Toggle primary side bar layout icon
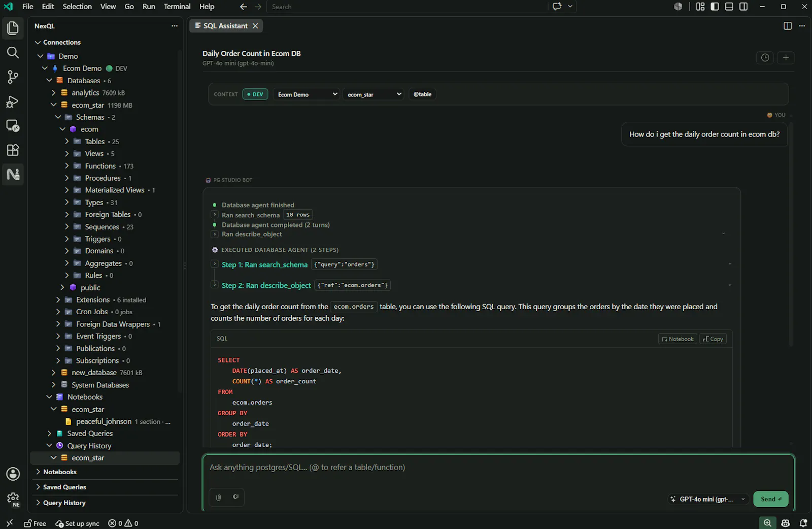Viewport: 812px width, 529px height. pyautogui.click(x=715, y=7)
